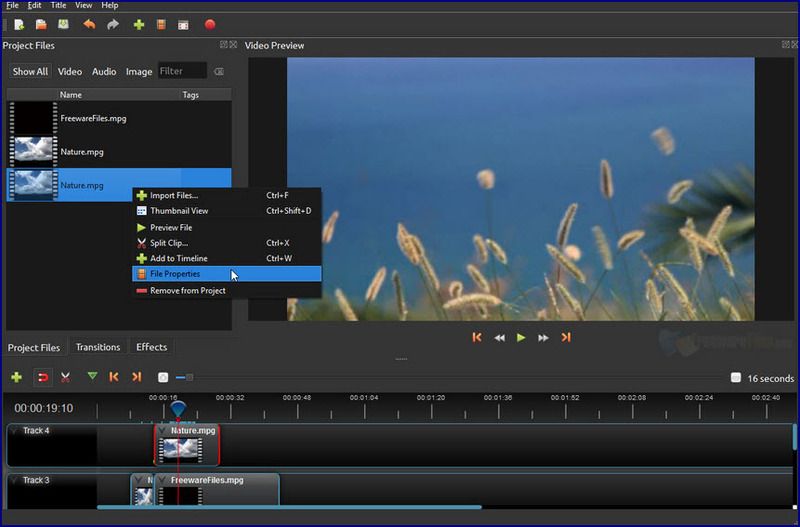The image size is (800, 527).
Task: Click the project files Filter input field
Action: coord(182,72)
